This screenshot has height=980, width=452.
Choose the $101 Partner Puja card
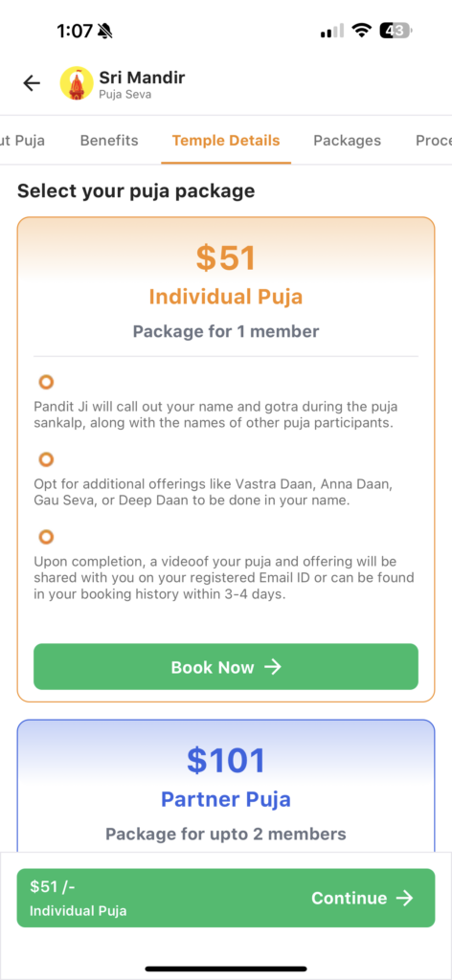click(226, 787)
